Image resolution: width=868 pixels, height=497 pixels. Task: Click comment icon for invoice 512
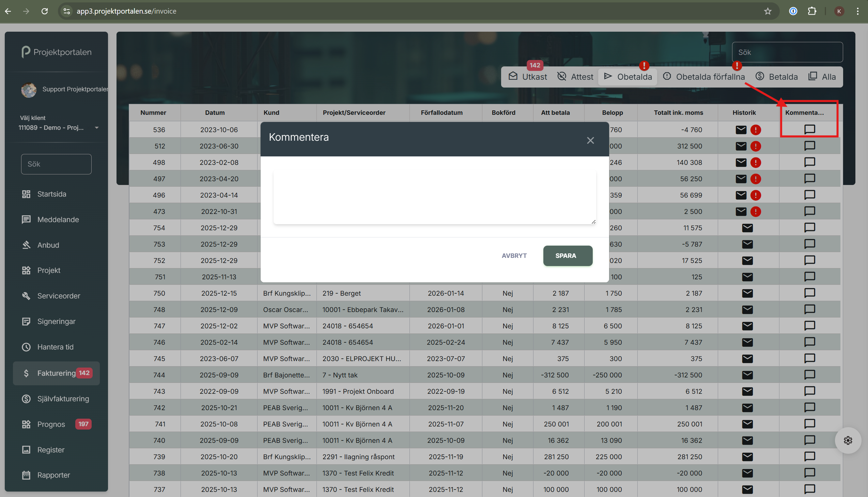[809, 146]
